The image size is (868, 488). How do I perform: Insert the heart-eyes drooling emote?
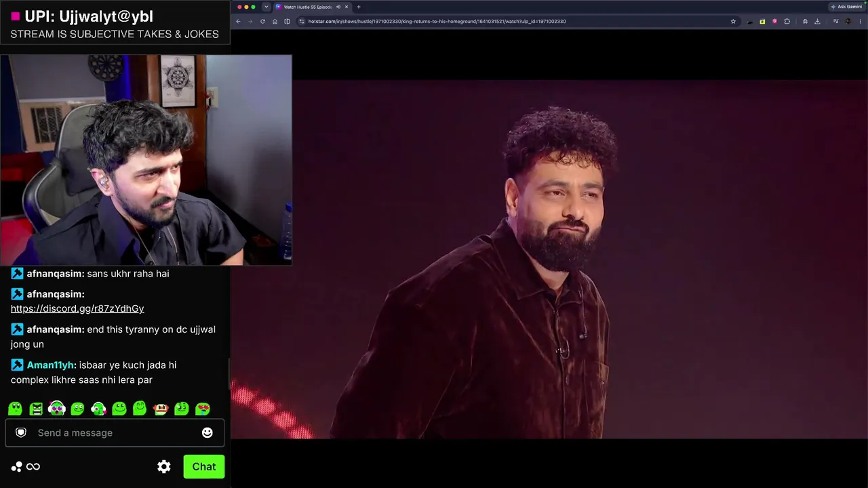tap(203, 409)
